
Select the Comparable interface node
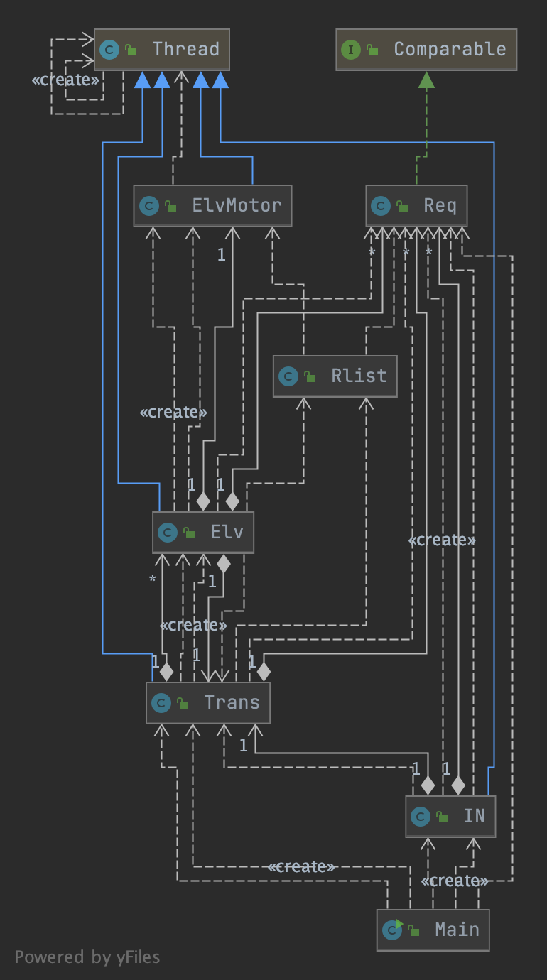tap(426, 49)
